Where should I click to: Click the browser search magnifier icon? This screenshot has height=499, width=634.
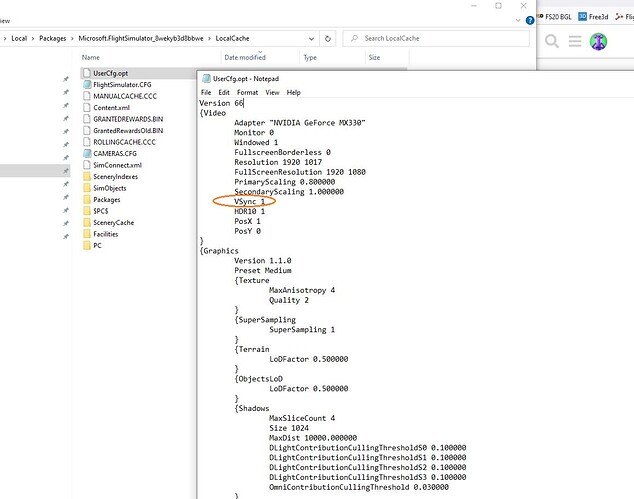(x=552, y=41)
